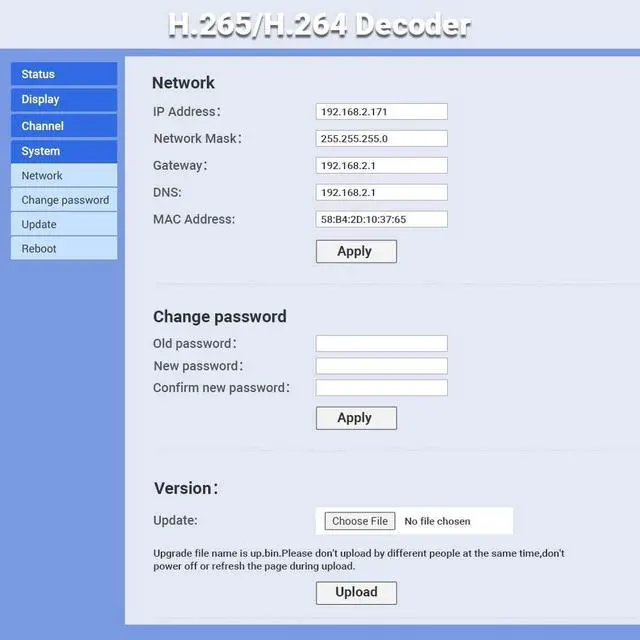Screen dimensions: 640x640
Task: Expand the System menu section
Action: 63,151
